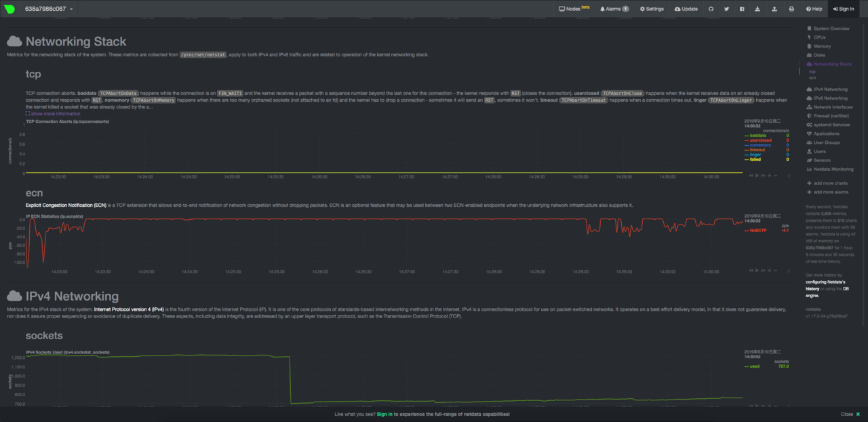Viewport: 868px width, 422px height.
Task: Jump to Firewall (netfilter) section
Action: pyautogui.click(x=827, y=115)
